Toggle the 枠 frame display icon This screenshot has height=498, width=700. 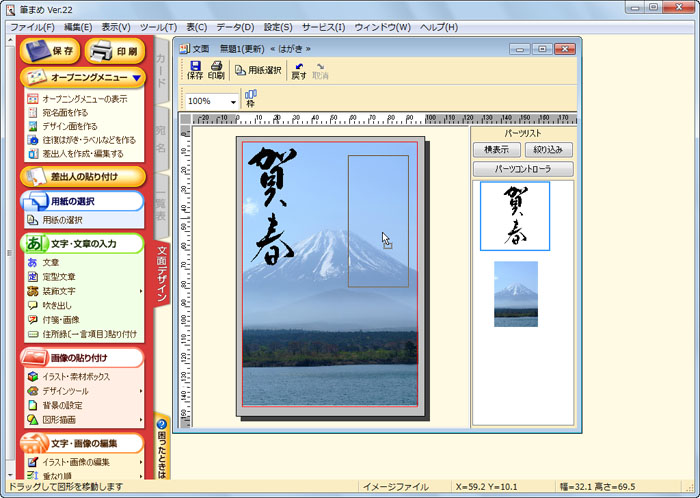pyautogui.click(x=250, y=98)
